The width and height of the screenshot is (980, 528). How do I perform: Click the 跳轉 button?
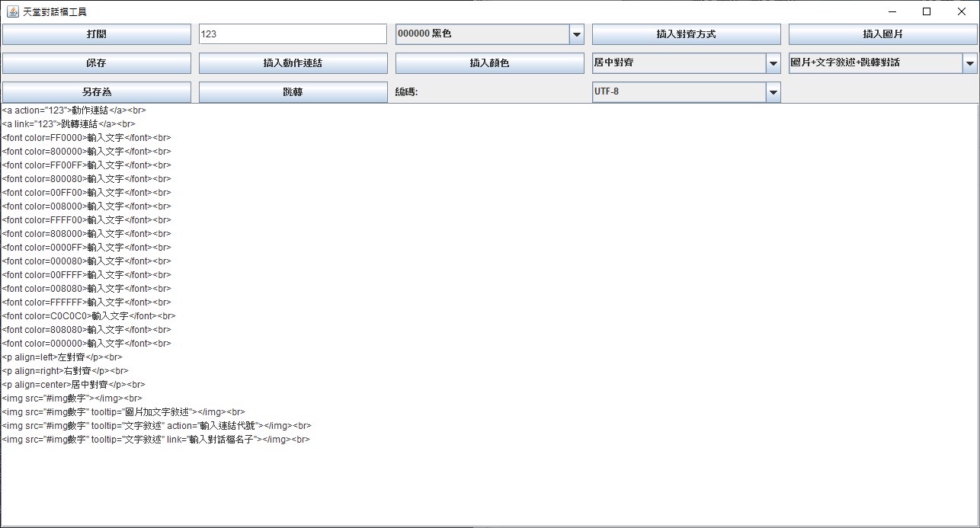pyautogui.click(x=293, y=92)
